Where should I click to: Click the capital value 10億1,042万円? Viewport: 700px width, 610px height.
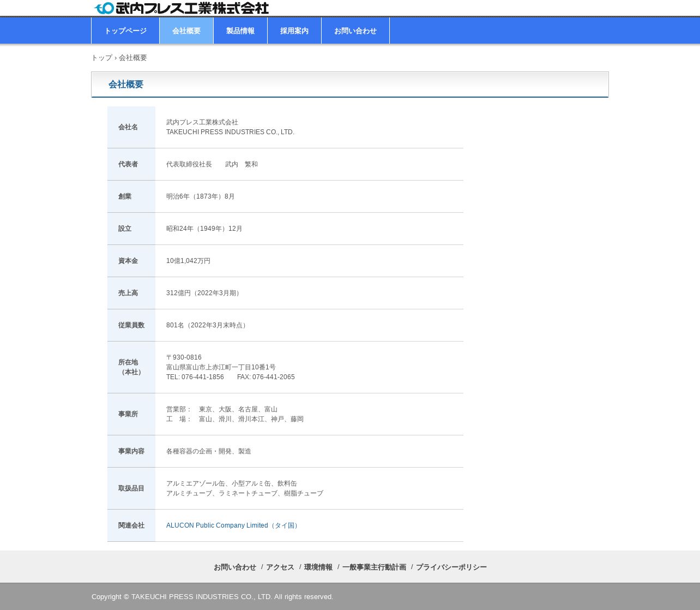pos(188,261)
